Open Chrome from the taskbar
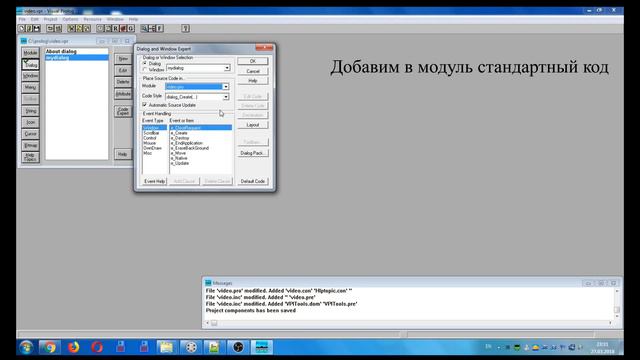The width and height of the screenshot is (640, 360). [x=50, y=347]
